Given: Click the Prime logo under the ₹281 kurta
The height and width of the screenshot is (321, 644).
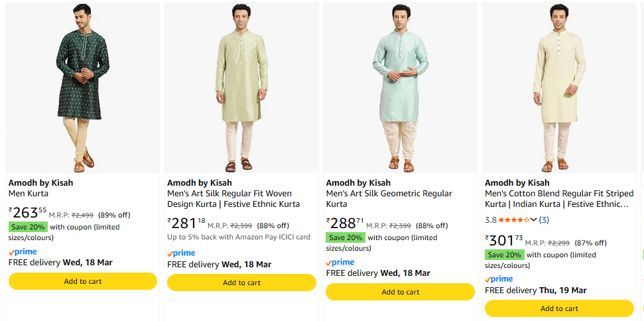Looking at the screenshot, I should [181, 253].
